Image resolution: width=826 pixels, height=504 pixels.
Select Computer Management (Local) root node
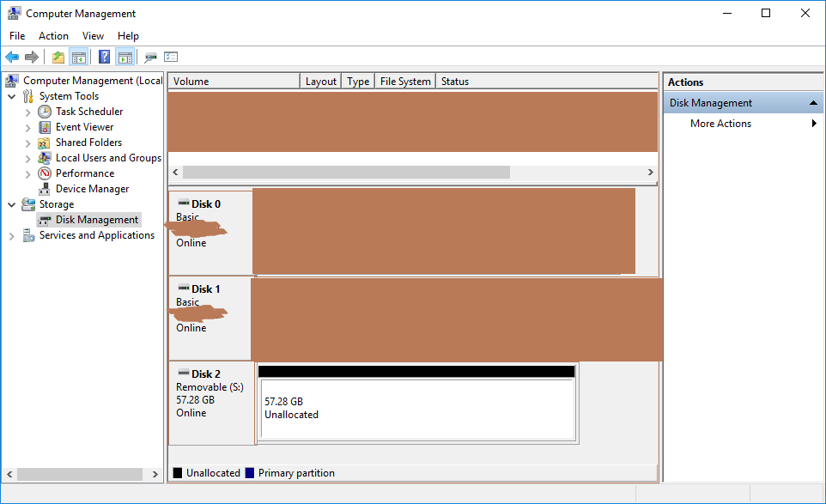84,81
